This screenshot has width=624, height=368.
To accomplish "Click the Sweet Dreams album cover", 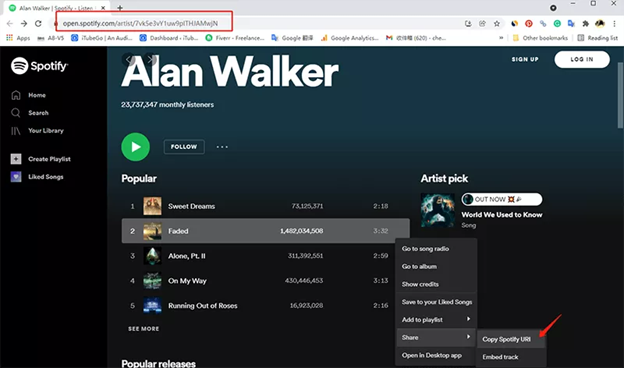I will coord(152,206).
